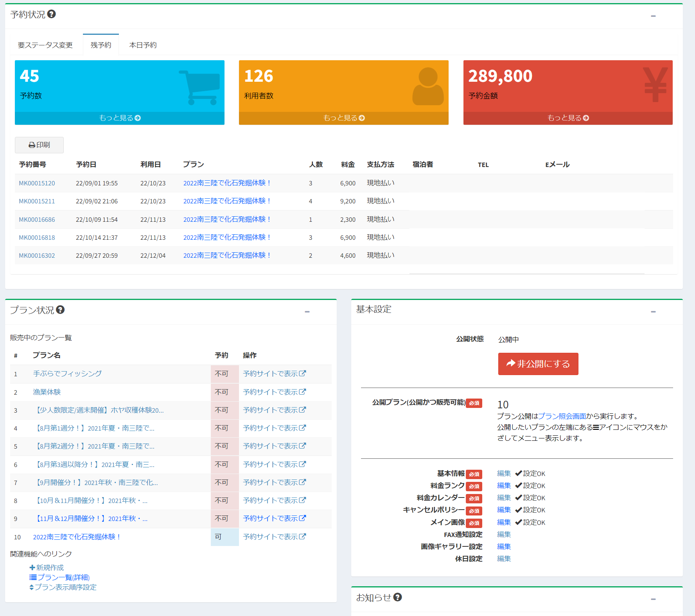Click 編集 for 基本情報
The height and width of the screenshot is (616, 695).
[x=504, y=473]
